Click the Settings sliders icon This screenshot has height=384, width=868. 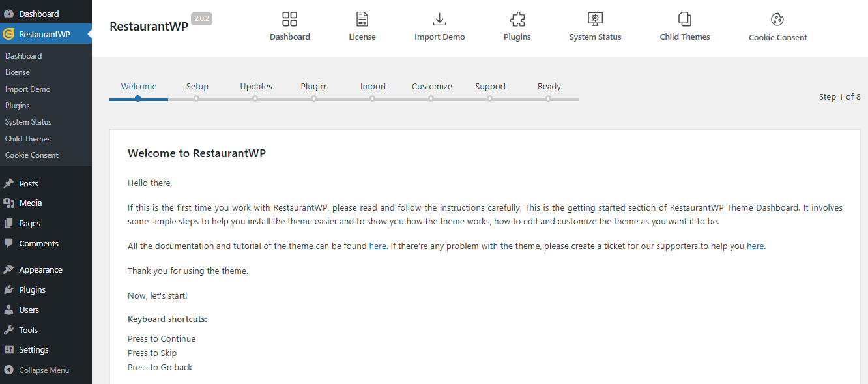coord(9,349)
